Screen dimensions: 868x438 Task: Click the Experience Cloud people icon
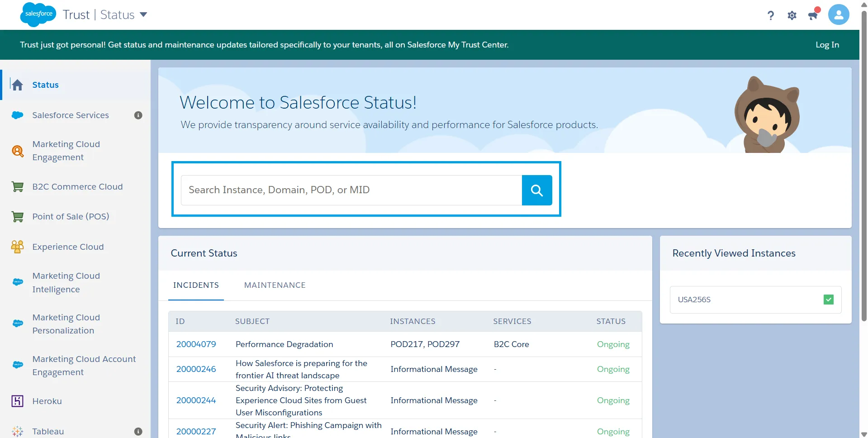point(18,247)
